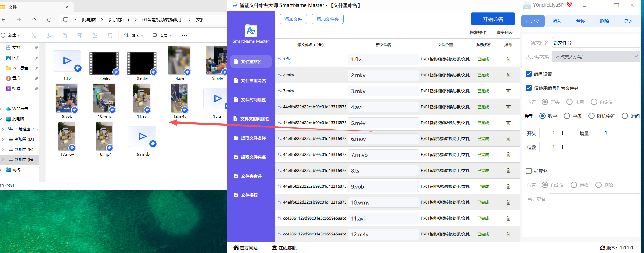
Task: Increase the 位数 digit count
Action: pyautogui.click(x=562, y=147)
